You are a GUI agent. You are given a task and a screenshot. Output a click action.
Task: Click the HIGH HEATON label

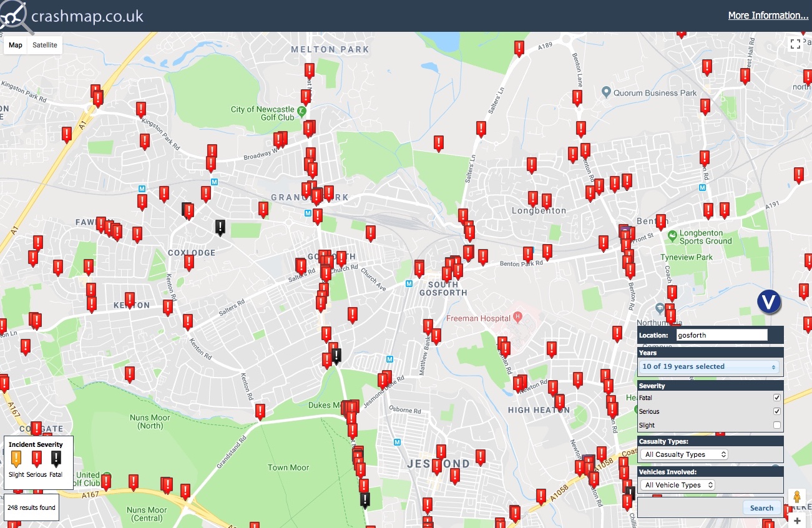[x=539, y=410]
